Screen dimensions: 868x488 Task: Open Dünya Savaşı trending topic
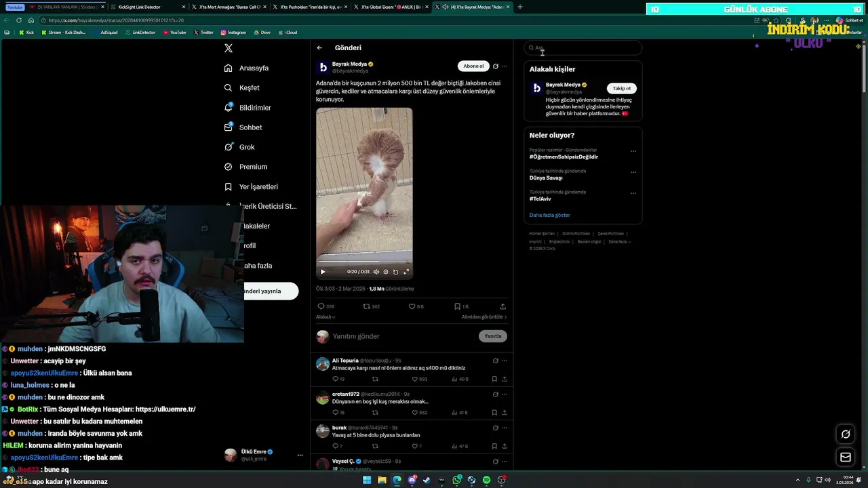tap(546, 178)
